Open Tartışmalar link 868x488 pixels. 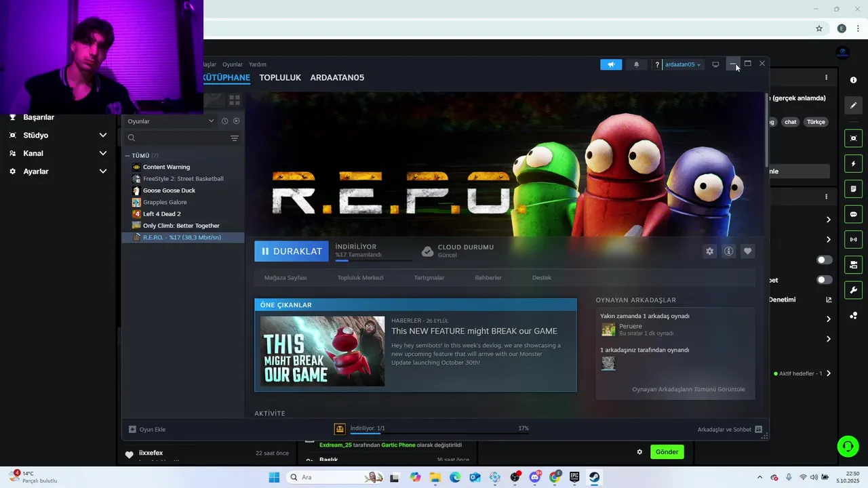coord(429,278)
